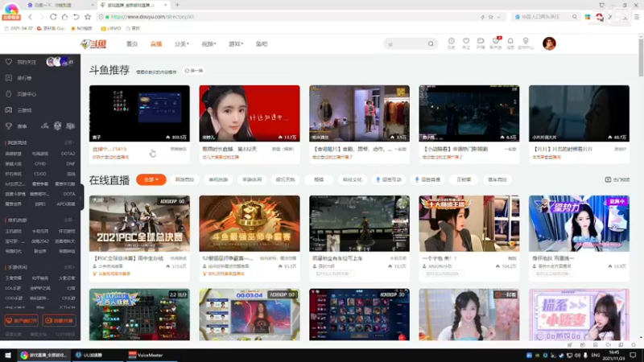
Task: Open 我的关注 heart item in sidebar
Action: [22, 62]
